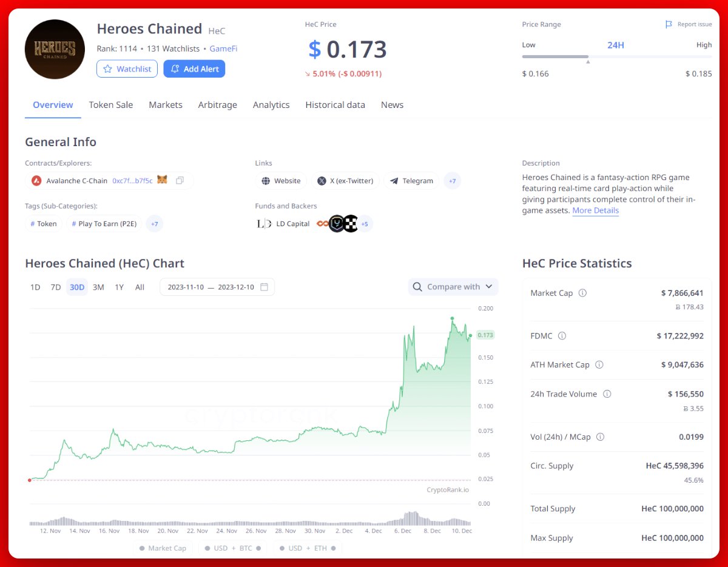This screenshot has height=567, width=728.
Task: Click the MetaMask fox icon
Action: 162,180
